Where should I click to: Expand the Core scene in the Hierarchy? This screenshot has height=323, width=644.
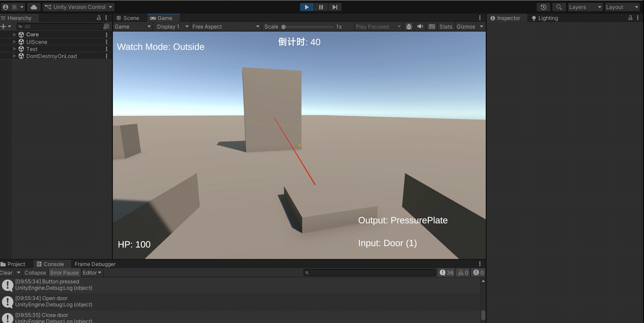pos(14,34)
